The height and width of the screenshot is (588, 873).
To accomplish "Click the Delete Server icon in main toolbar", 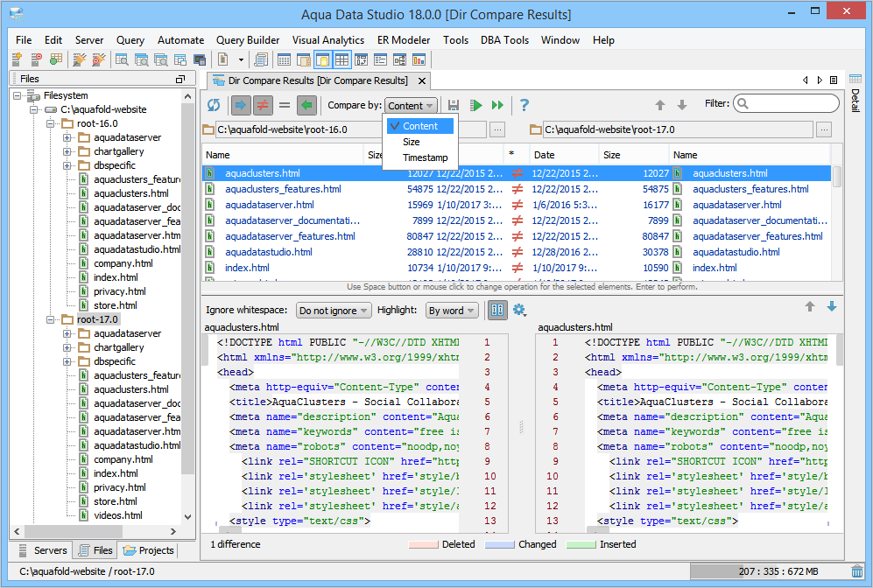I will pos(36,59).
